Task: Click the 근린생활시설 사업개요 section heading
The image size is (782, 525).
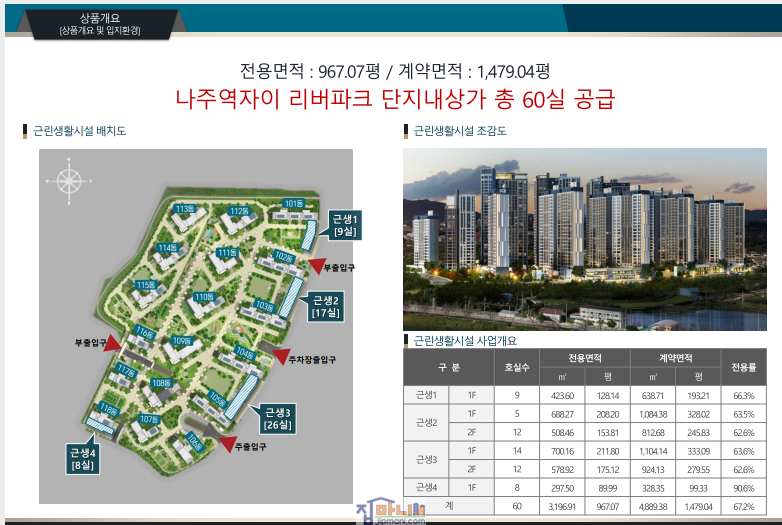Action: click(465, 341)
